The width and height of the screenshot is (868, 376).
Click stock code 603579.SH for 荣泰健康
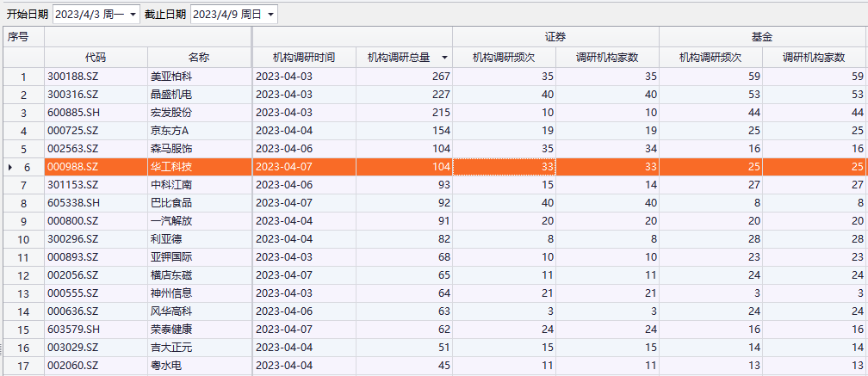(x=73, y=330)
